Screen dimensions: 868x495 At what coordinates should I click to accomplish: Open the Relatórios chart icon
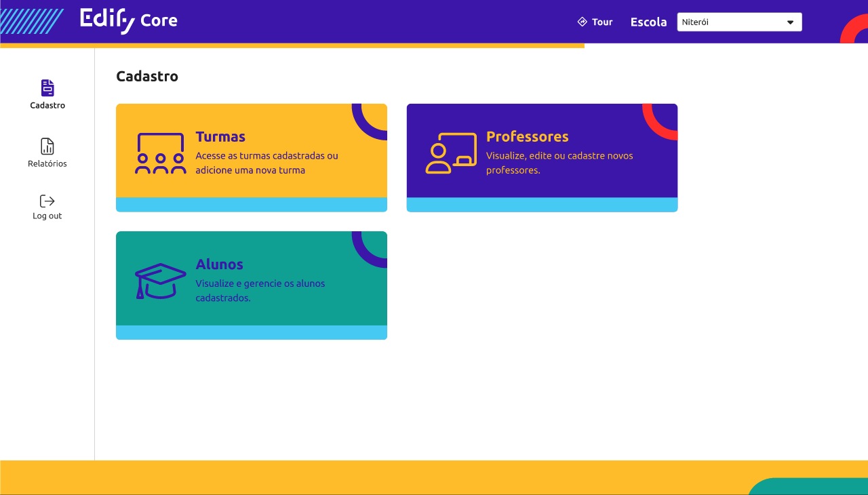point(47,146)
